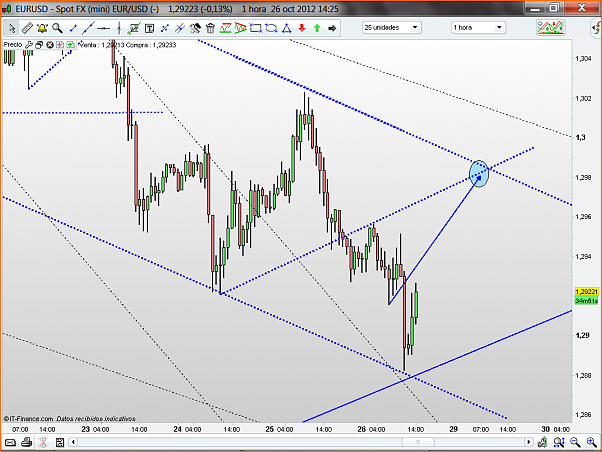
Task: Select the short segment drawing tool
Action: pyautogui.click(x=73, y=28)
